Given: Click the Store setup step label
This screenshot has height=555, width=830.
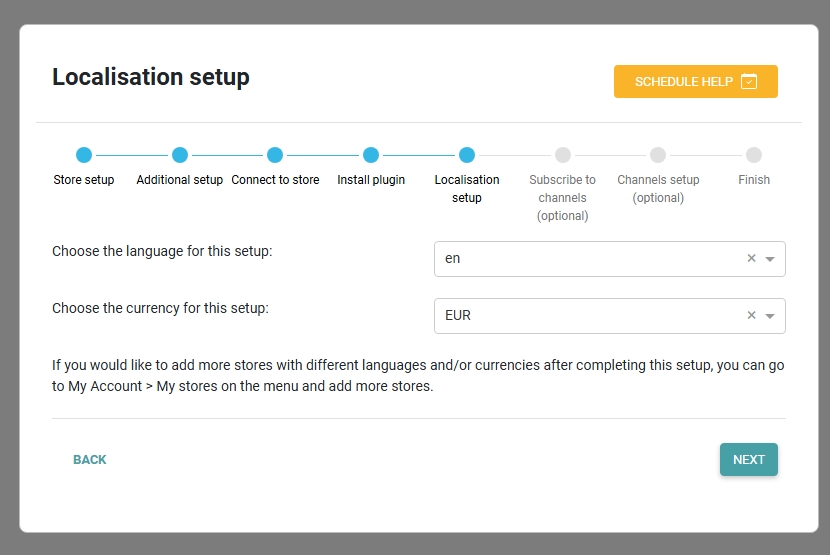Looking at the screenshot, I should coord(84,180).
